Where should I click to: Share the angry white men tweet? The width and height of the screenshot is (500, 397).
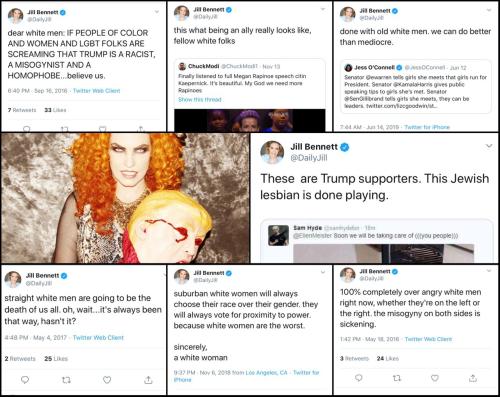pos(473,378)
